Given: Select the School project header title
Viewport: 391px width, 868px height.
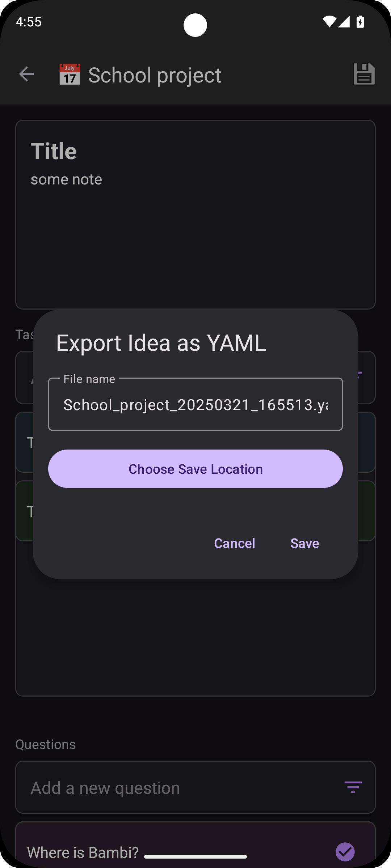Looking at the screenshot, I should point(155,75).
